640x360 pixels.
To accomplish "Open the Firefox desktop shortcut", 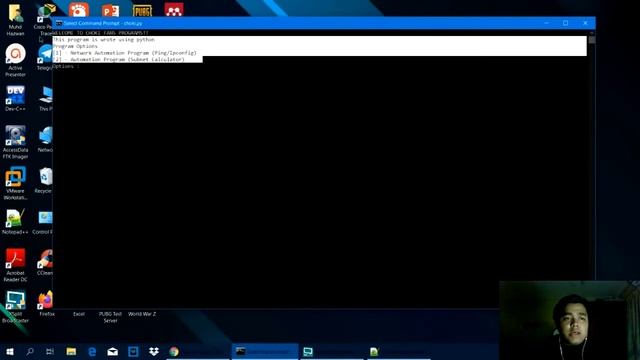I will click(46, 304).
